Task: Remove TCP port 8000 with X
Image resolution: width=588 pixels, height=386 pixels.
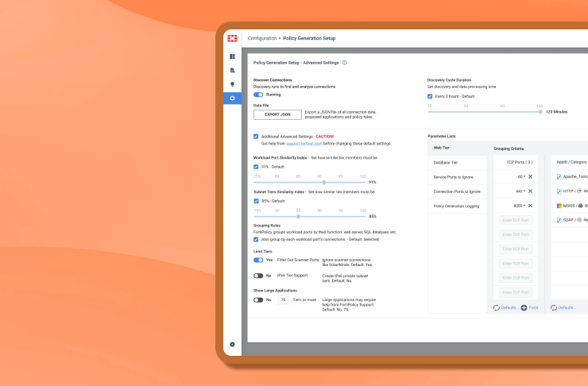Action: coord(530,206)
